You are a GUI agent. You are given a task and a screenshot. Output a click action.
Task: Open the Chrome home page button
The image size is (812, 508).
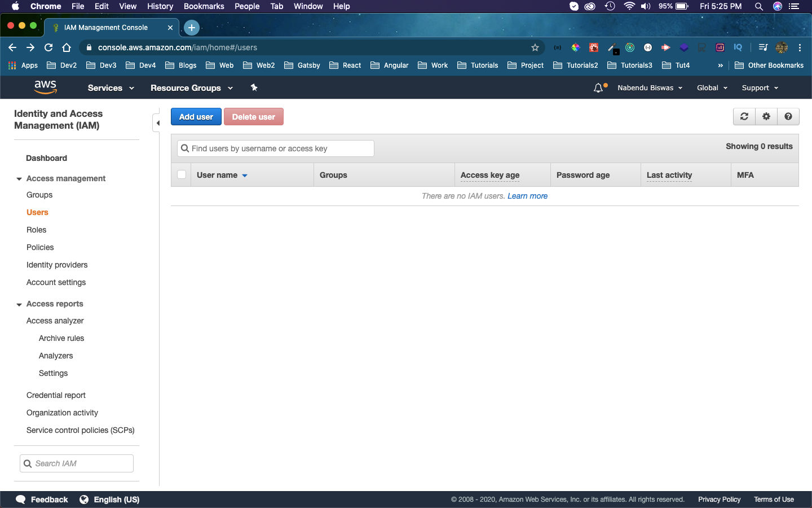(67, 47)
